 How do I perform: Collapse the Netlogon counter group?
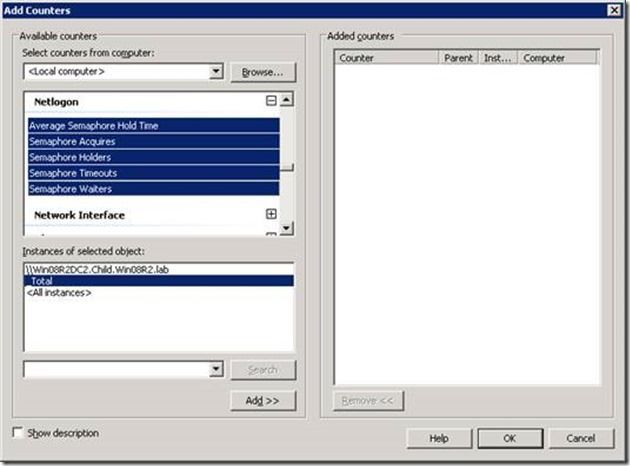[271, 100]
